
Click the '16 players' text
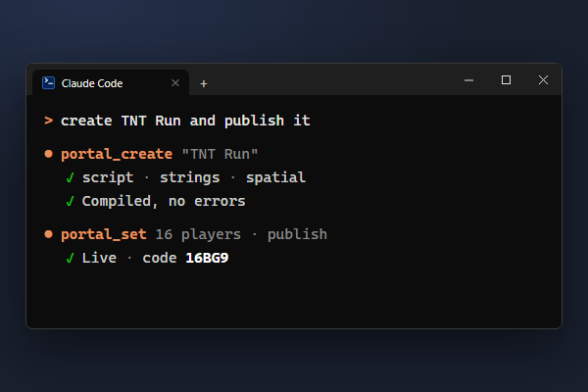[x=198, y=235]
